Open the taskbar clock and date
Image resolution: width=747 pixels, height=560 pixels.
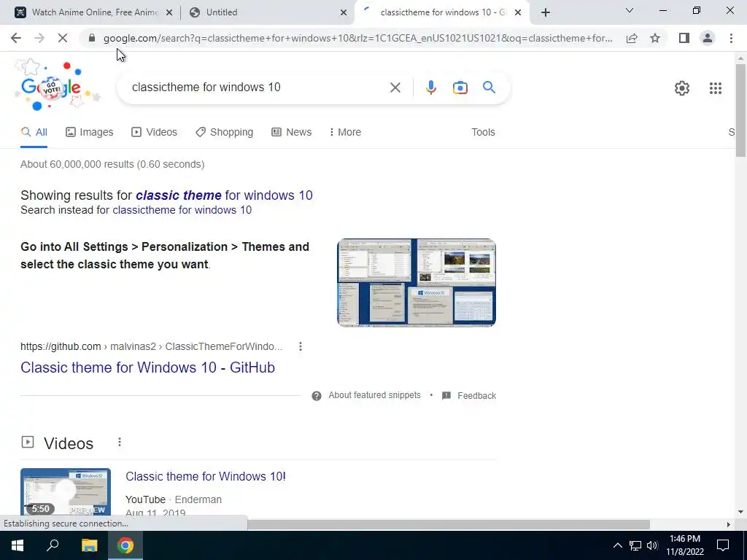pyautogui.click(x=685, y=545)
